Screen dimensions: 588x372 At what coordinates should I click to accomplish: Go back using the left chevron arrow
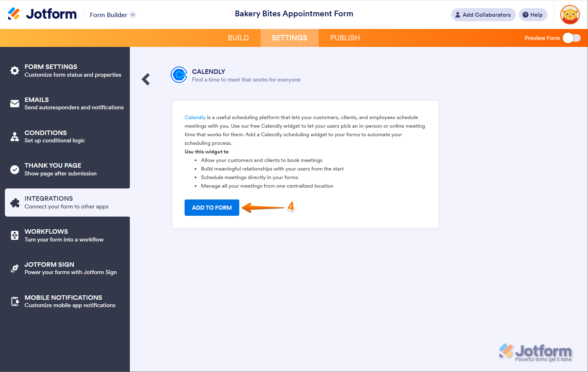tap(146, 79)
